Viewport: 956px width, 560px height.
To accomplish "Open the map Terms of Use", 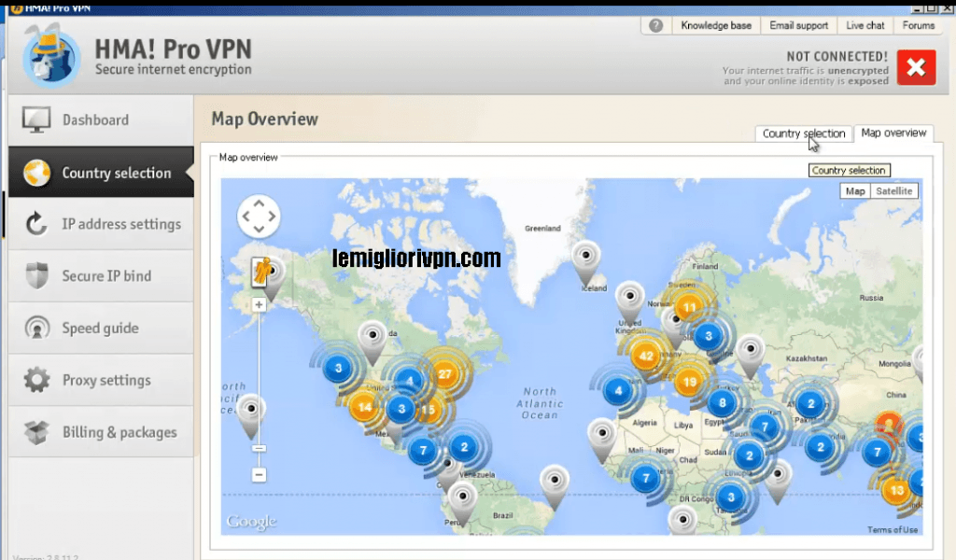I will coord(893,529).
